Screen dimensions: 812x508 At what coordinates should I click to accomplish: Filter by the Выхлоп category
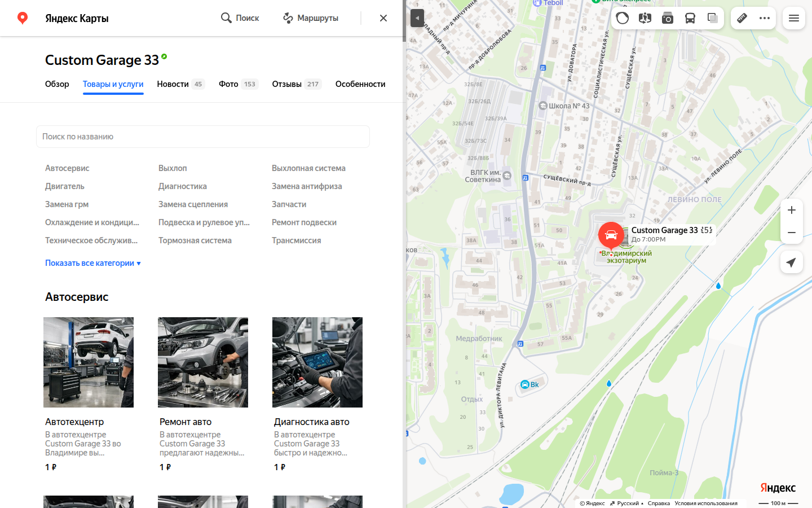(173, 168)
